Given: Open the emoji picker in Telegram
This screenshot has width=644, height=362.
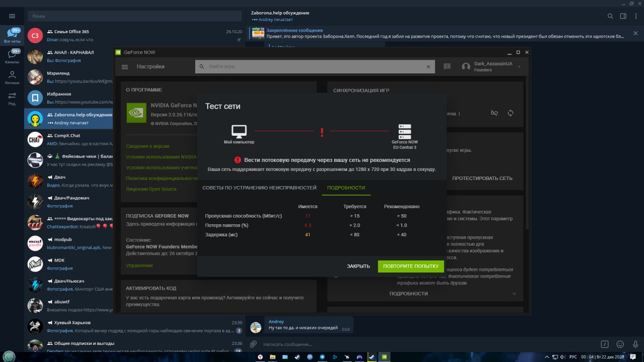Looking at the screenshot, I should pos(620,344).
